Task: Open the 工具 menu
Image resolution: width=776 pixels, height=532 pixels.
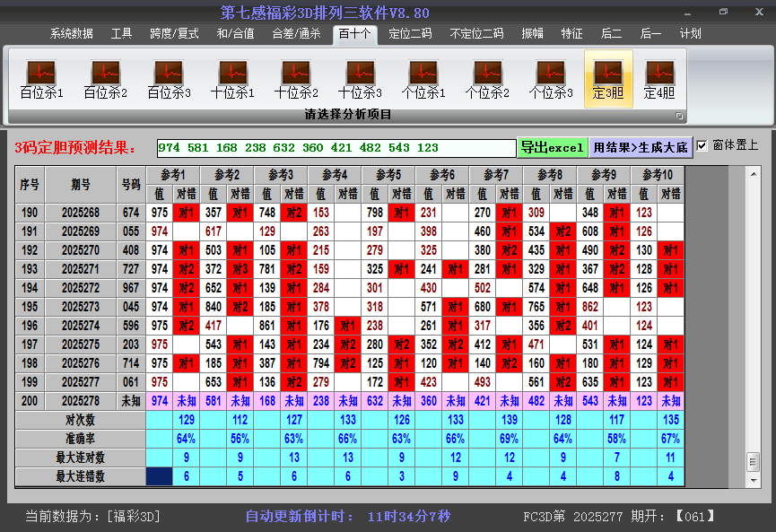Action: tap(122, 34)
